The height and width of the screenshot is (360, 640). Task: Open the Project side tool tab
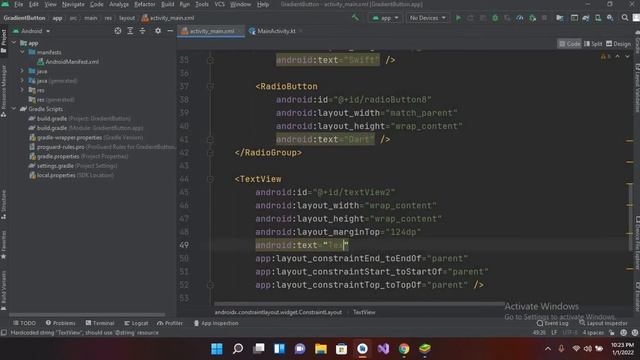click(x=4, y=41)
